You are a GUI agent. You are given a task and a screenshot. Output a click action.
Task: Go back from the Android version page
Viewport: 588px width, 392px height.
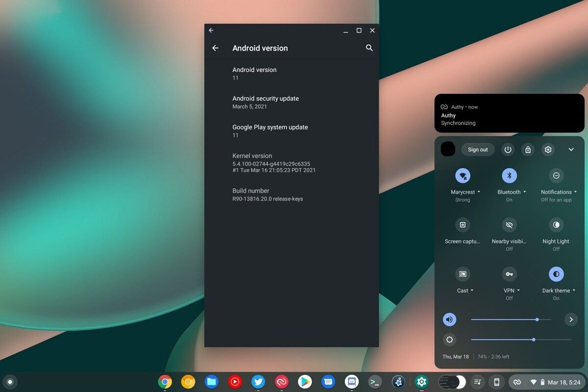[x=216, y=48]
